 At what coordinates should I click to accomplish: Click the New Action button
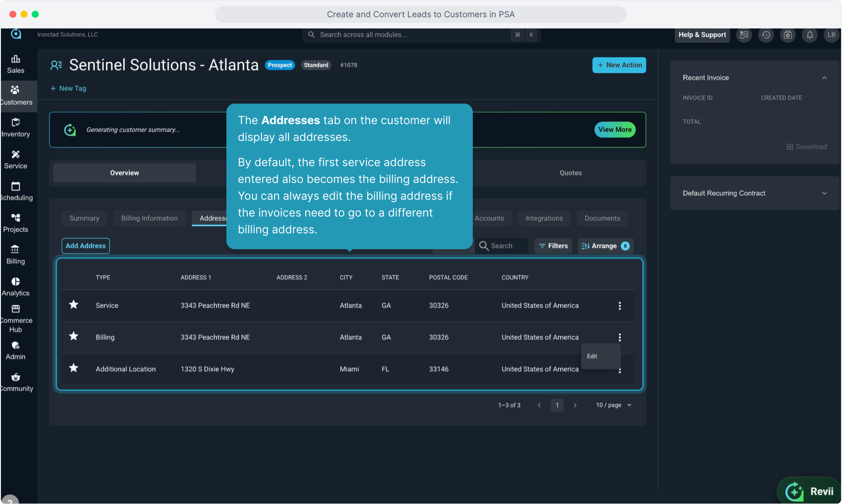coord(619,65)
